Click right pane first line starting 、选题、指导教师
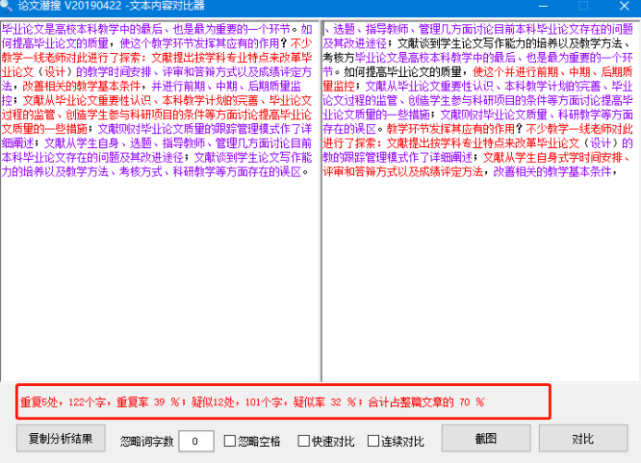Viewport: 641px width, 463px height. (478, 29)
